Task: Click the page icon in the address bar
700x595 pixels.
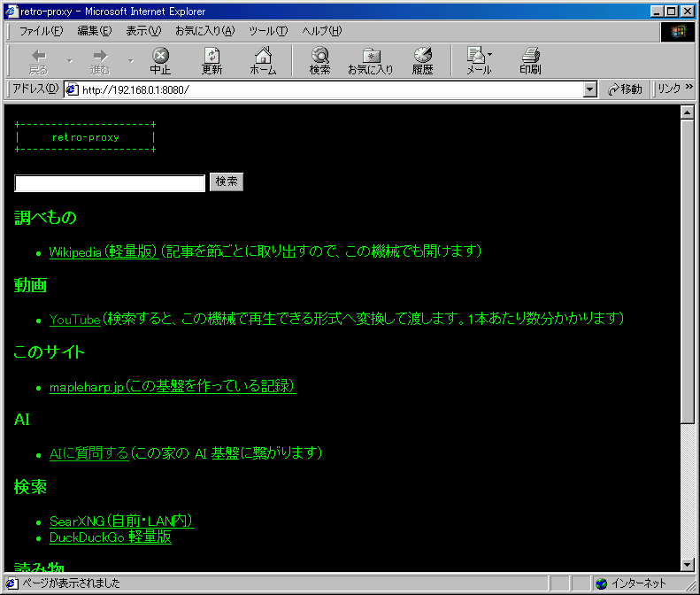Action: (x=72, y=89)
